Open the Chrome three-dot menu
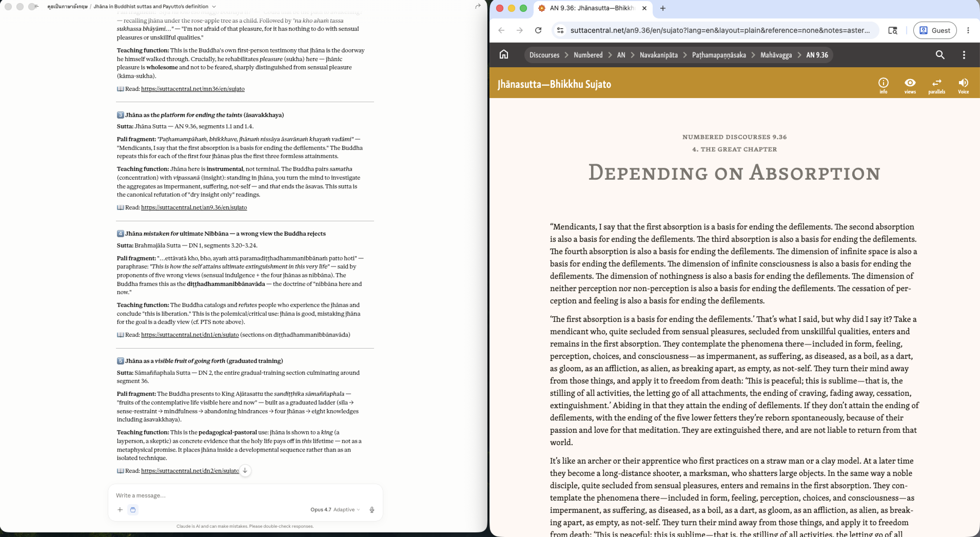This screenshot has height=537, width=980. [968, 31]
